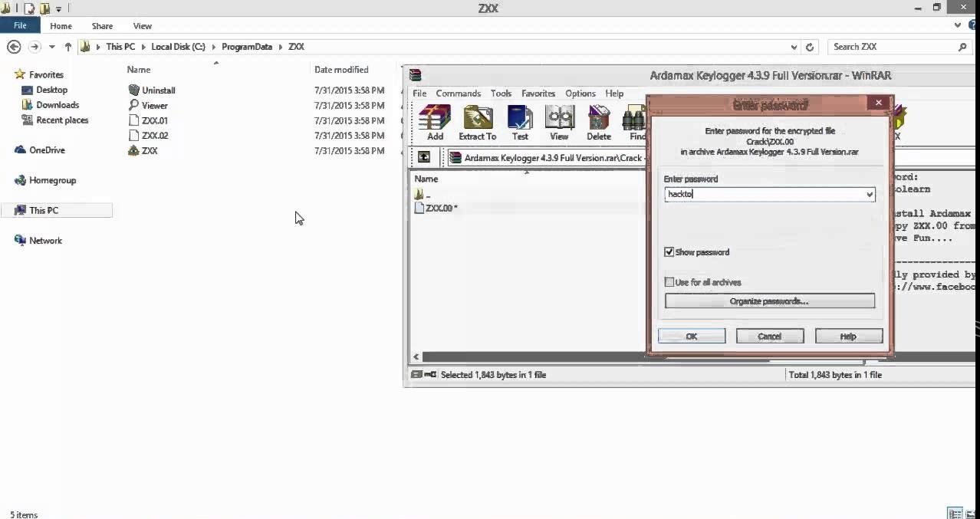Open the Explorer File tab

point(20,25)
